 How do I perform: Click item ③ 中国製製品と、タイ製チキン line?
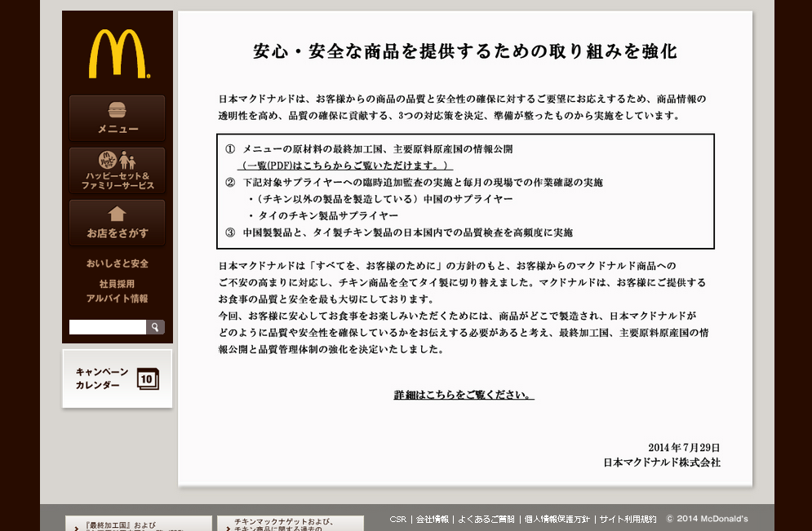(x=399, y=233)
